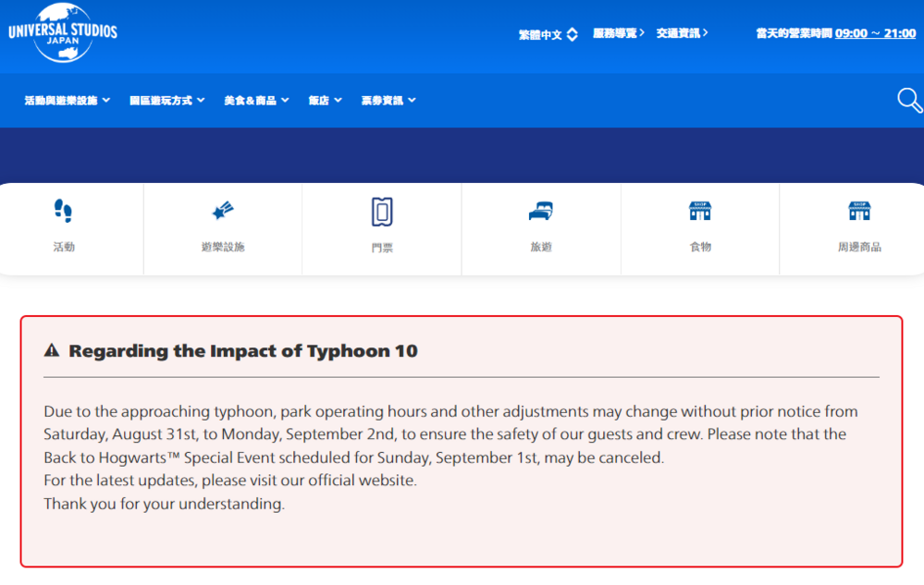Click the 服務導覽 link
This screenshot has height=585, width=924.
(x=618, y=33)
